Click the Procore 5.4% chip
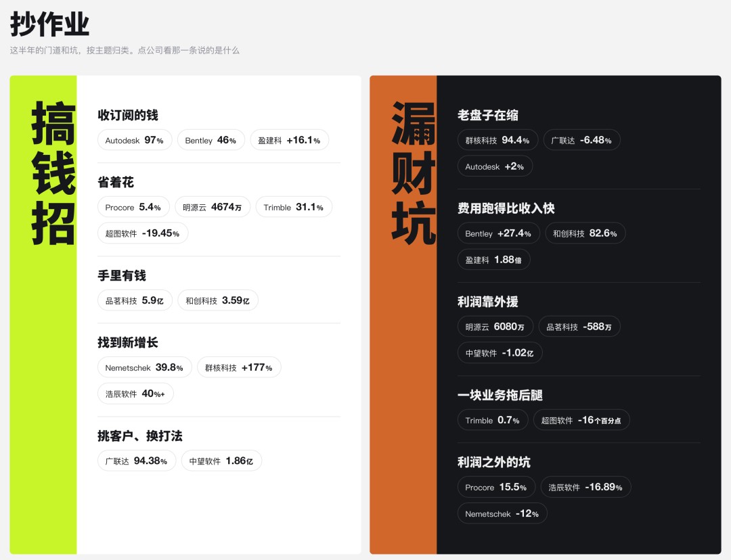The width and height of the screenshot is (731, 560). coord(133,208)
